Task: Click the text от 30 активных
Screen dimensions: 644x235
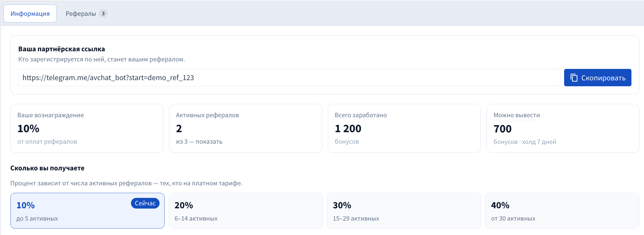Action: (513, 218)
